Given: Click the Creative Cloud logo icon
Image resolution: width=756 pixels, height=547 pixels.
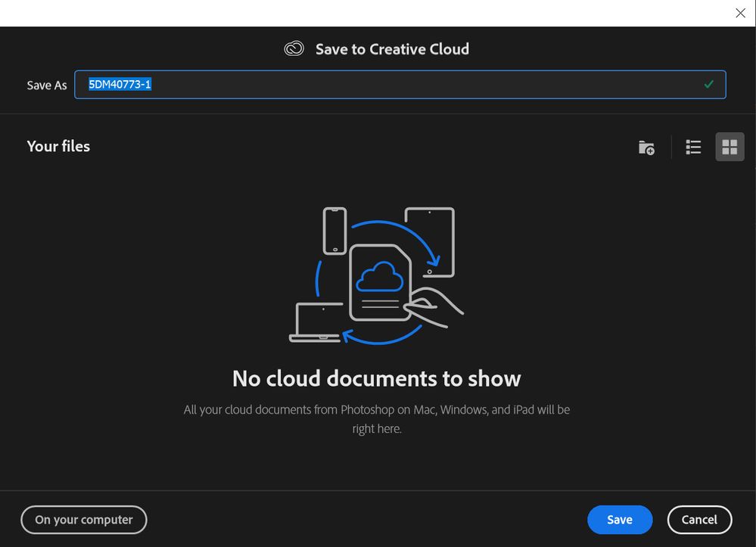Looking at the screenshot, I should click(x=294, y=48).
